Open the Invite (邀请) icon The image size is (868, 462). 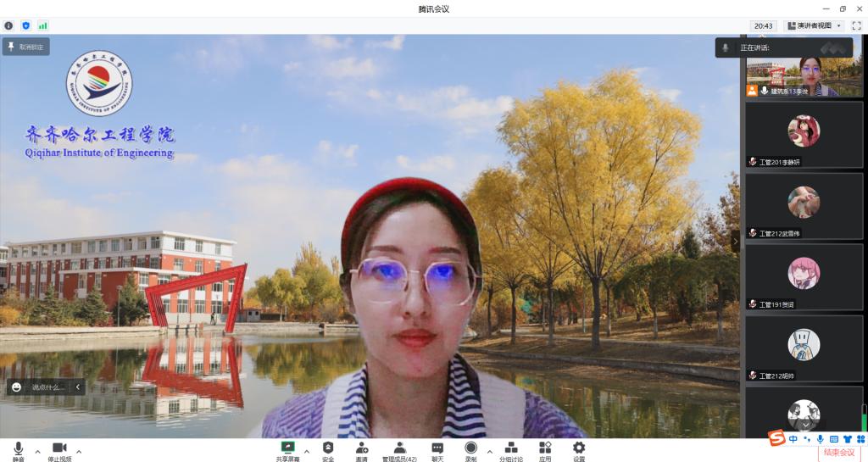pyautogui.click(x=361, y=449)
